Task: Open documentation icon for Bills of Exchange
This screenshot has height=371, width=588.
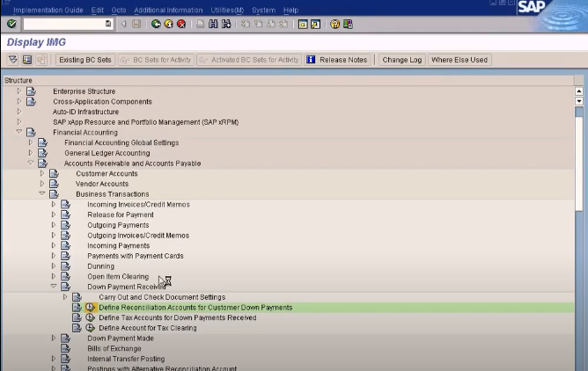Action: click(x=66, y=348)
